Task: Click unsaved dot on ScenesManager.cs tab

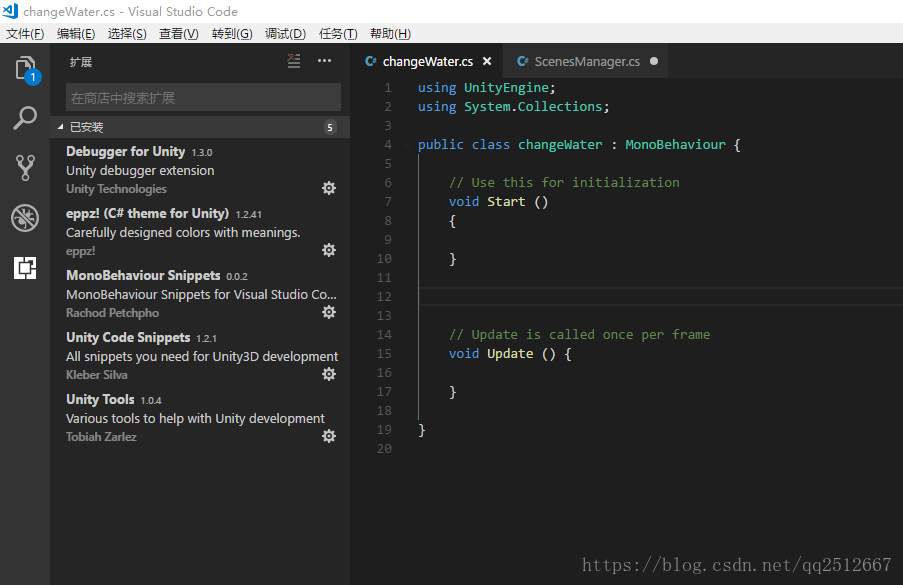Action: [654, 61]
